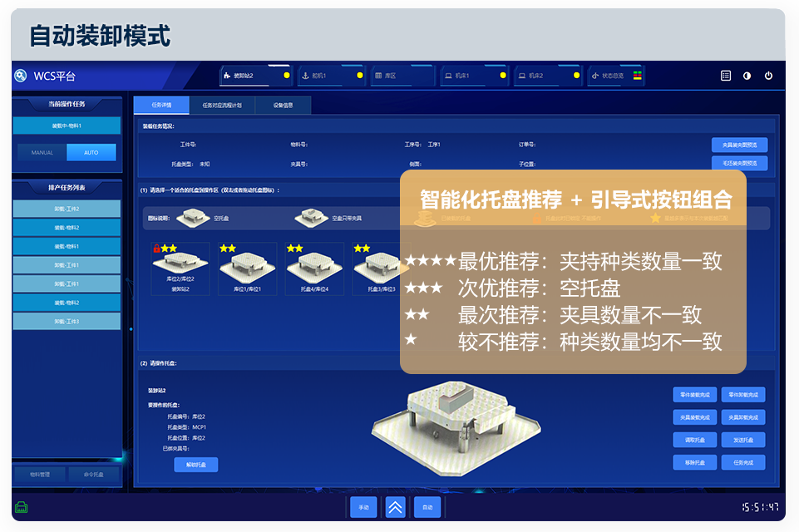Select the locked pallet 库位2/库位2

(180, 268)
